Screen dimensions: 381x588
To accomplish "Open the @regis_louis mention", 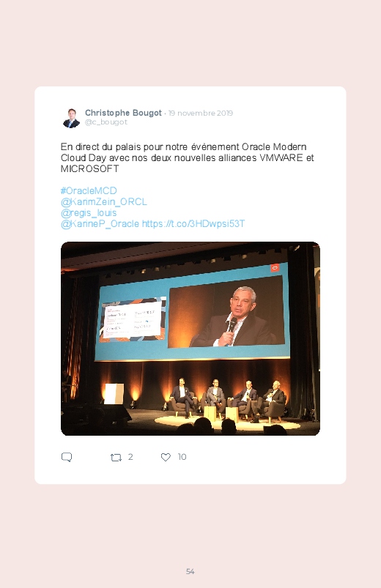I will pyautogui.click(x=89, y=212).
